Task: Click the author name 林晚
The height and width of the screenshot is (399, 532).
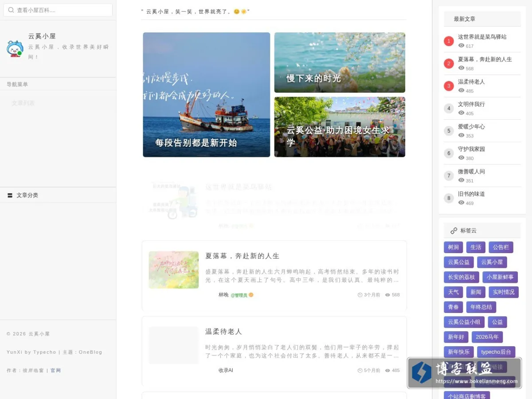Action: pyautogui.click(x=223, y=295)
